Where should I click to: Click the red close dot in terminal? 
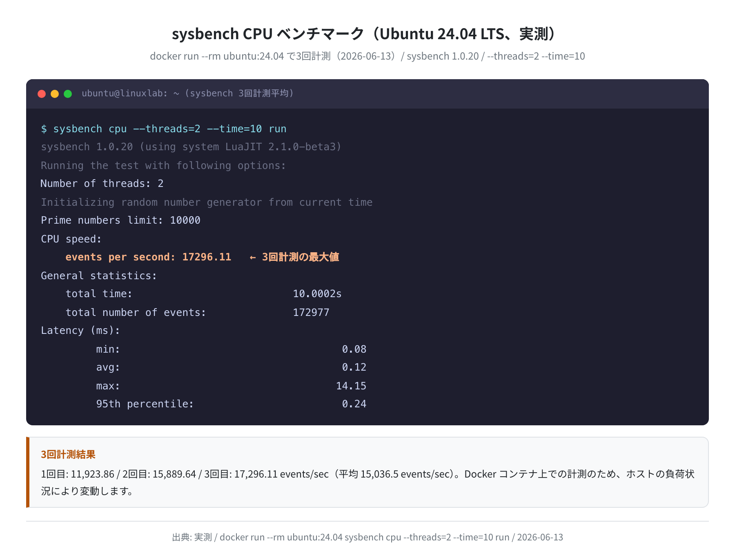point(42,94)
